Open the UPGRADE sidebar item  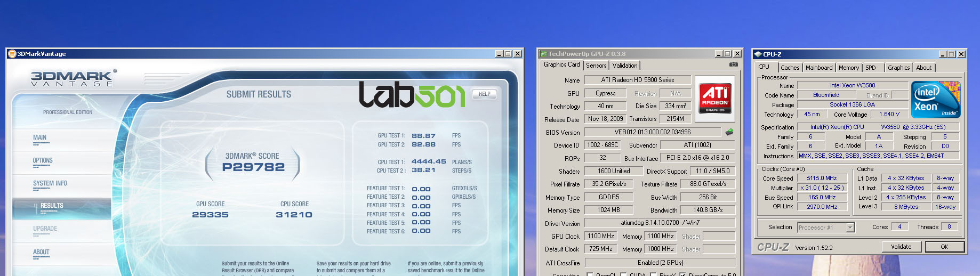pyautogui.click(x=45, y=229)
